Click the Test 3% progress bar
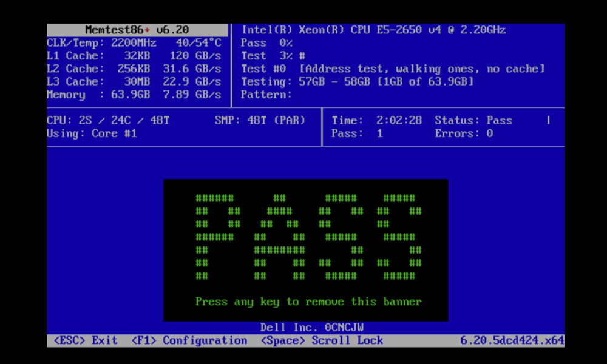 273,56
